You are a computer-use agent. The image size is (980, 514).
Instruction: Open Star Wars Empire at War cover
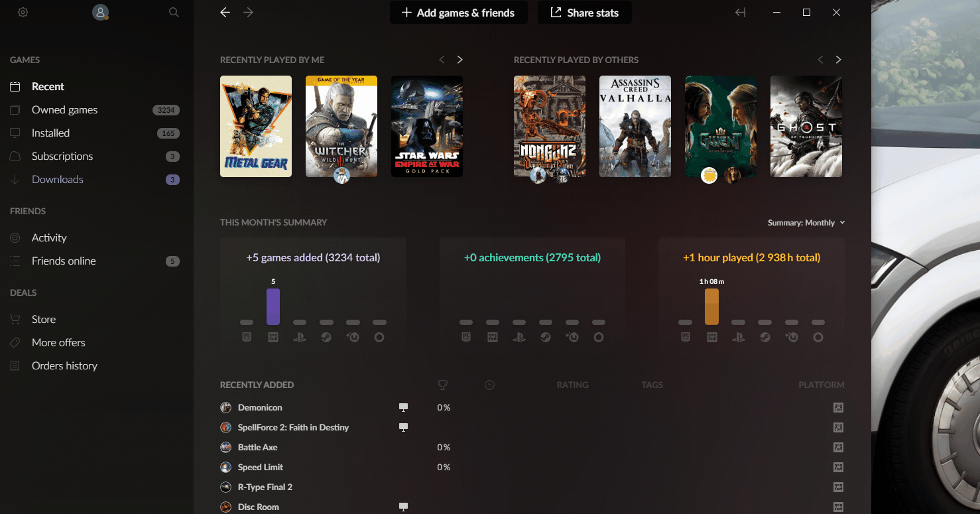pyautogui.click(x=427, y=126)
